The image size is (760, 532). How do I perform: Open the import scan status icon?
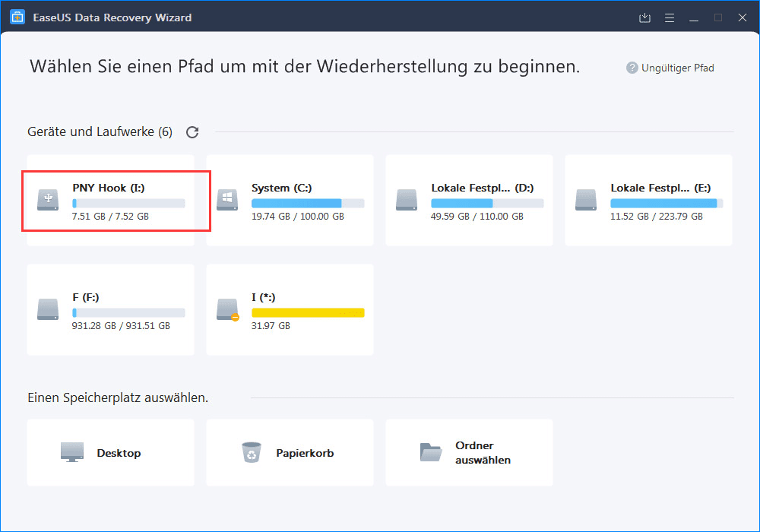click(644, 18)
